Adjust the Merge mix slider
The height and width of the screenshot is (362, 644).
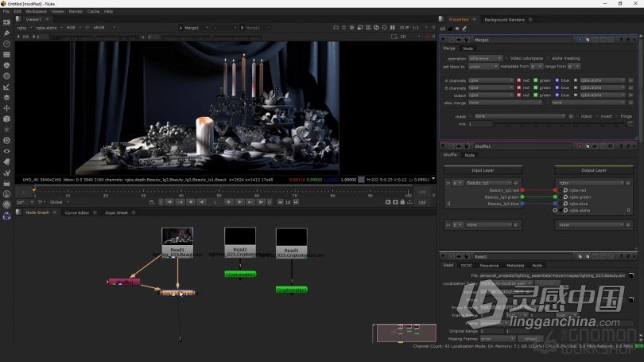click(x=561, y=124)
